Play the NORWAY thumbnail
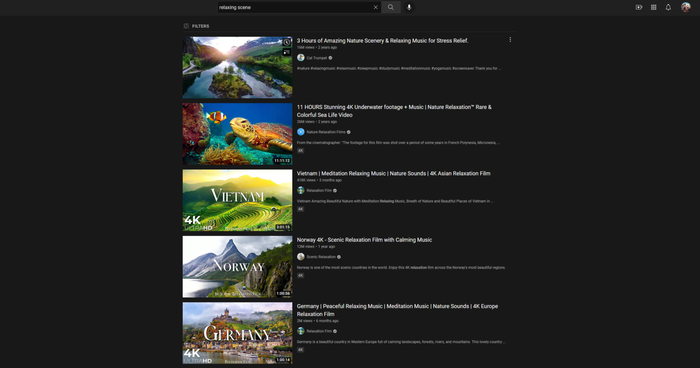 point(237,267)
